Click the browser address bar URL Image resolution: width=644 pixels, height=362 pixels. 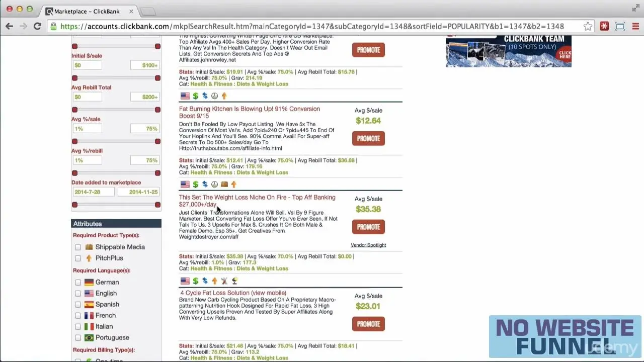[312, 27]
